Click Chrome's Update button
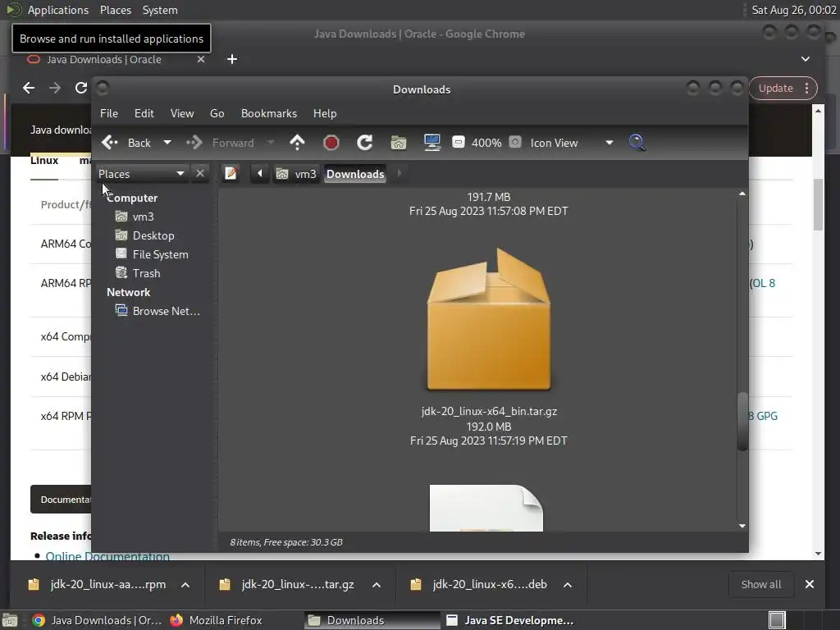The image size is (840, 630). tap(776, 89)
